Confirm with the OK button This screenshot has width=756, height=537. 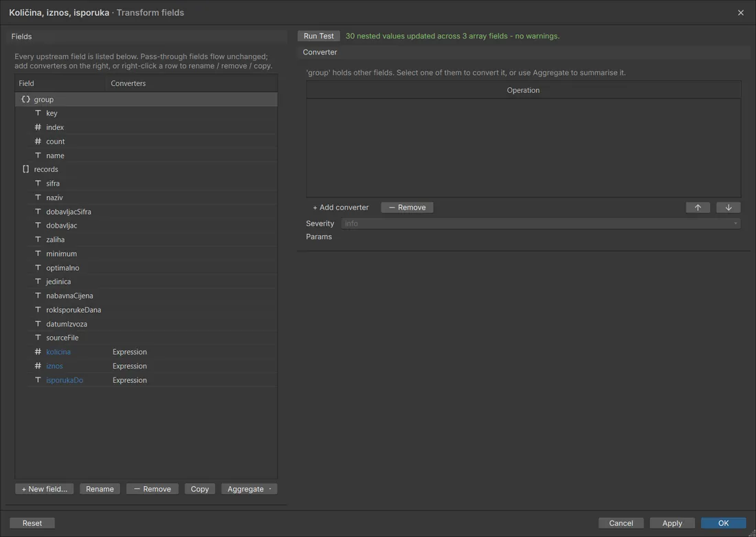(723, 523)
